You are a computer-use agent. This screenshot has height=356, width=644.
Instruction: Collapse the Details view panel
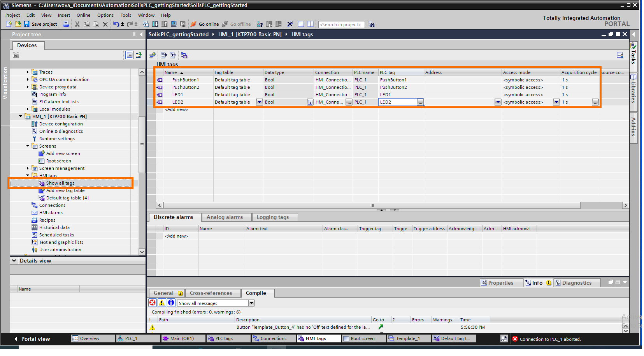[14, 261]
